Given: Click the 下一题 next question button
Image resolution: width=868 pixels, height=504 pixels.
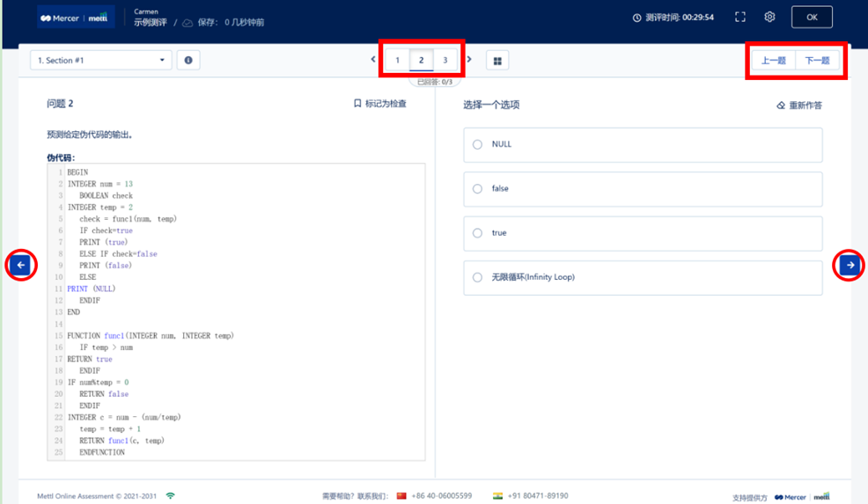Looking at the screenshot, I should pyautogui.click(x=818, y=61).
